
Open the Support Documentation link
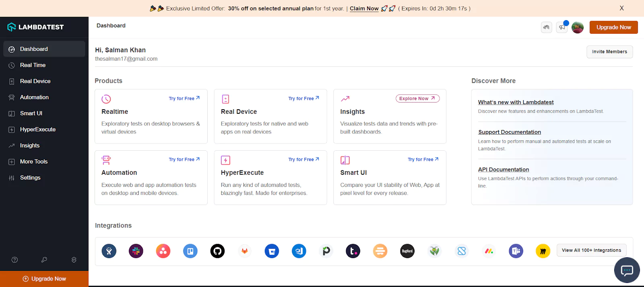[x=510, y=132]
